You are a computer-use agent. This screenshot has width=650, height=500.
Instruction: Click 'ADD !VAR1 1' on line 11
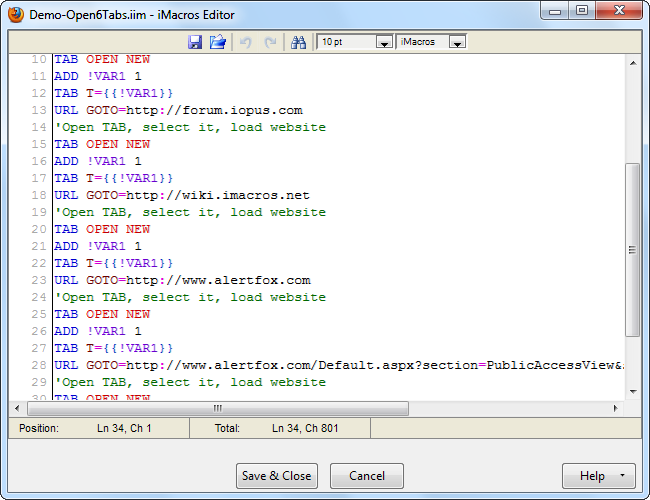pos(98,76)
